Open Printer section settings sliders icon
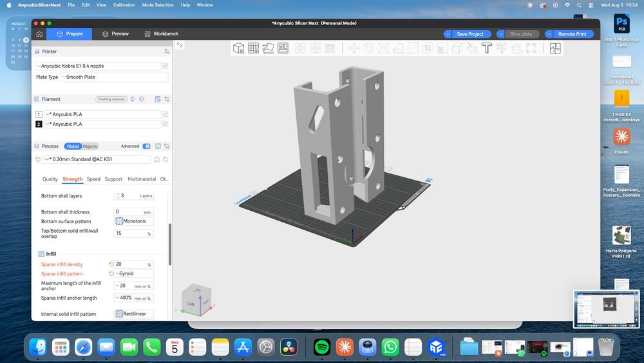644x363 pixels. [167, 52]
